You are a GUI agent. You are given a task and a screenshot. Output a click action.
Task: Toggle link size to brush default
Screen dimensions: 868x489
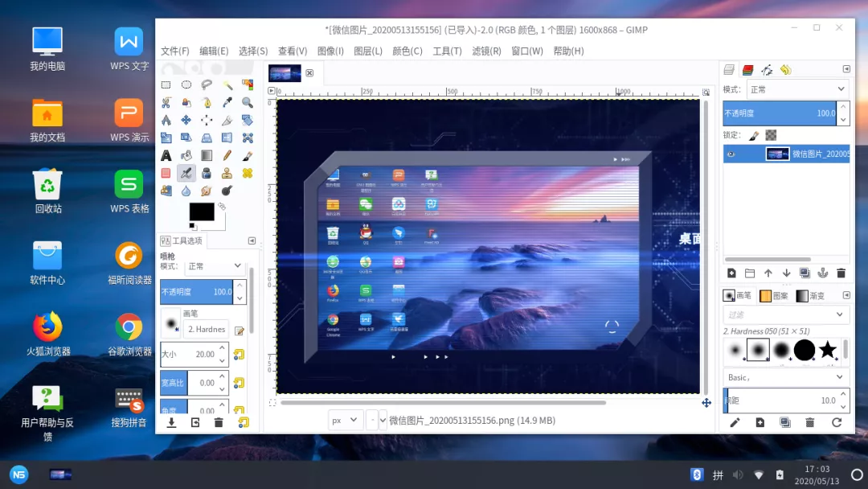(x=240, y=355)
